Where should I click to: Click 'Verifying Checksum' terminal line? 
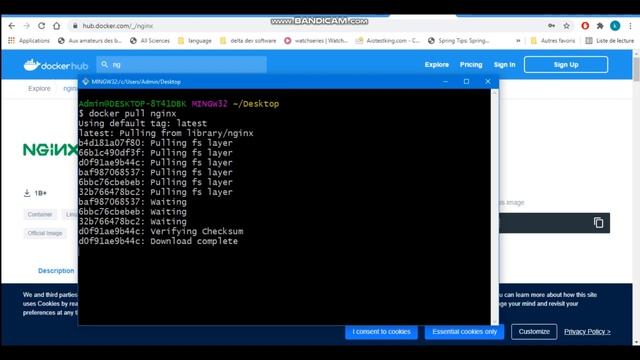[161, 231]
